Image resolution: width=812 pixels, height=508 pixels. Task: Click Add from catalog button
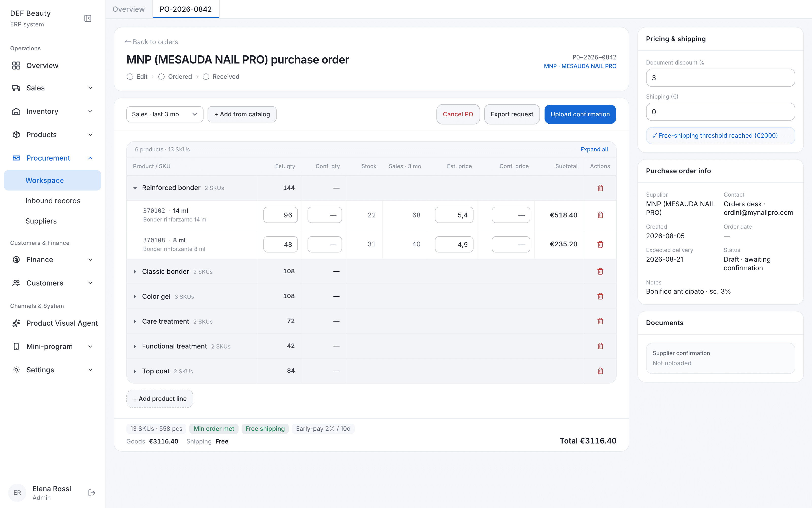click(x=242, y=114)
